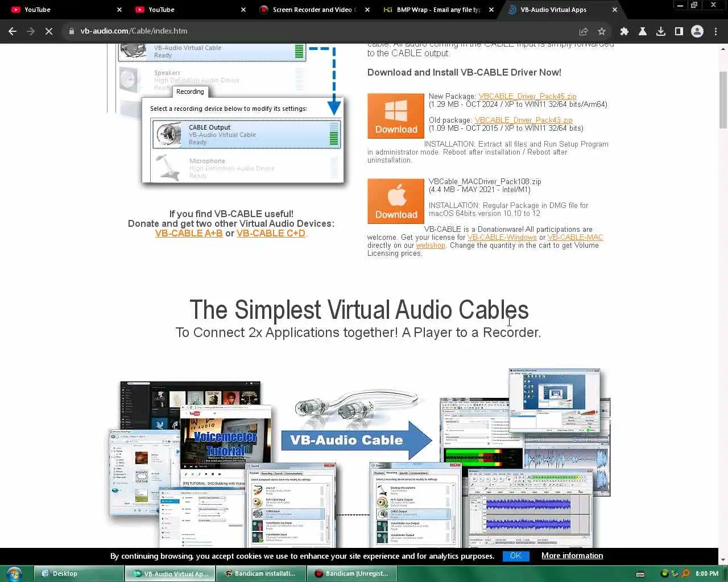
Task: Open the VB-CABLE A+B link
Action: pyautogui.click(x=189, y=234)
